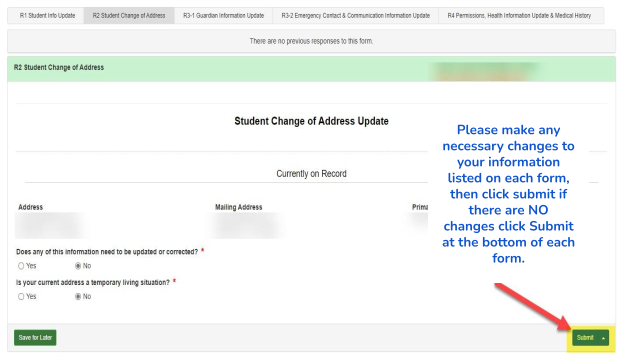The width and height of the screenshot is (624, 364).
Task: Click the blurred Mailing Address value
Action: 247,226
